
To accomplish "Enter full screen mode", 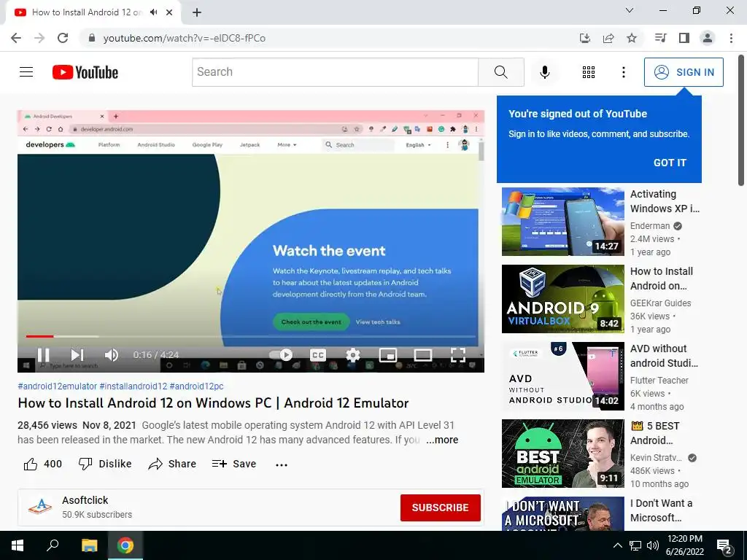I will pyautogui.click(x=458, y=355).
